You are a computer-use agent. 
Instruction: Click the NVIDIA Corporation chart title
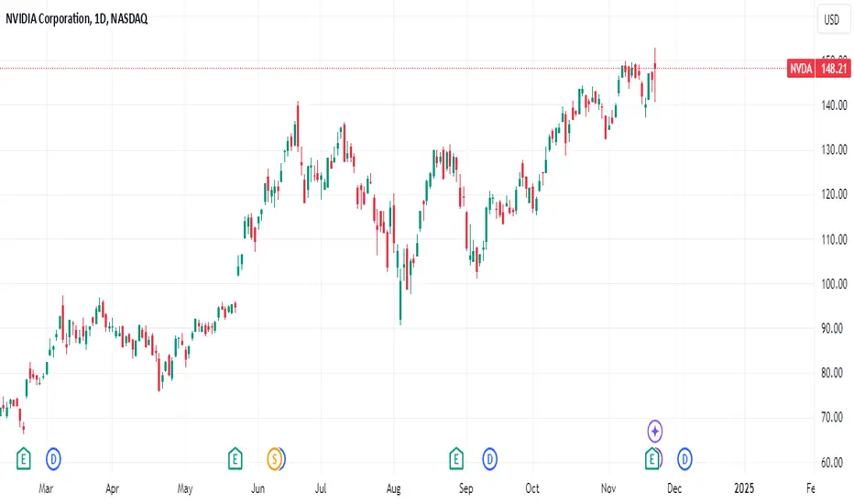point(77,19)
